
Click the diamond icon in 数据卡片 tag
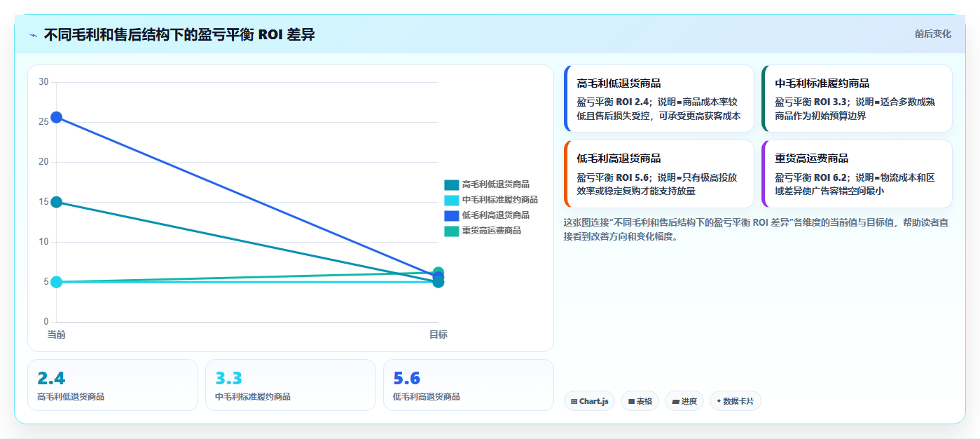719,401
